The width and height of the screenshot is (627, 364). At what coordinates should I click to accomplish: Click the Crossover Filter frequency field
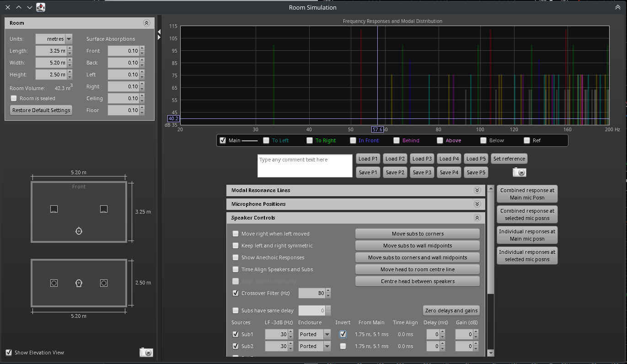pyautogui.click(x=311, y=293)
